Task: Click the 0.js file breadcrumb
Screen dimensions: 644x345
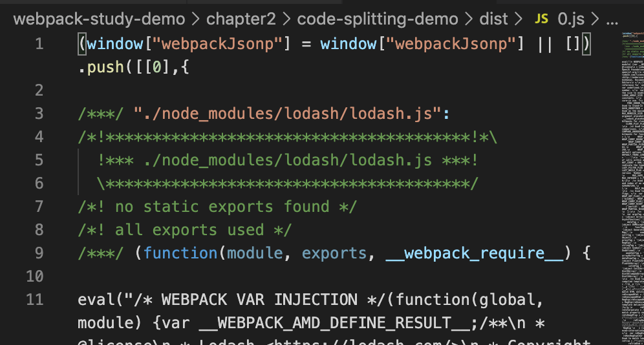Action: pyautogui.click(x=570, y=19)
